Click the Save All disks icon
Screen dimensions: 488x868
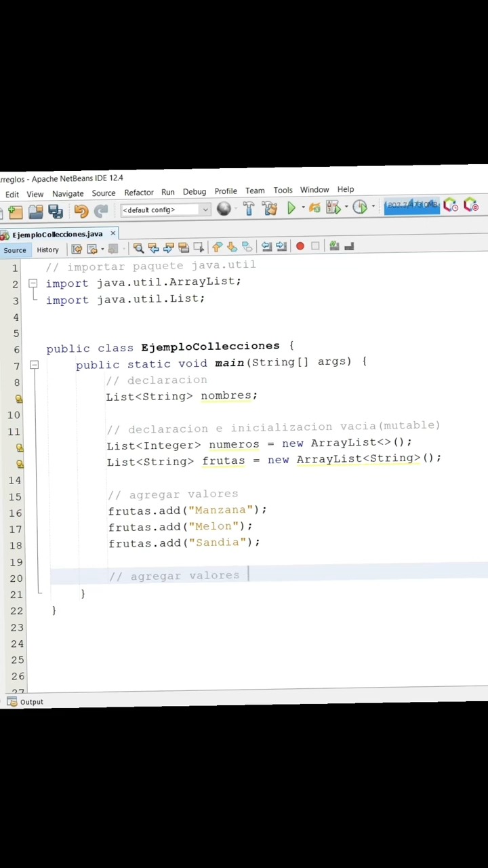[x=56, y=211]
